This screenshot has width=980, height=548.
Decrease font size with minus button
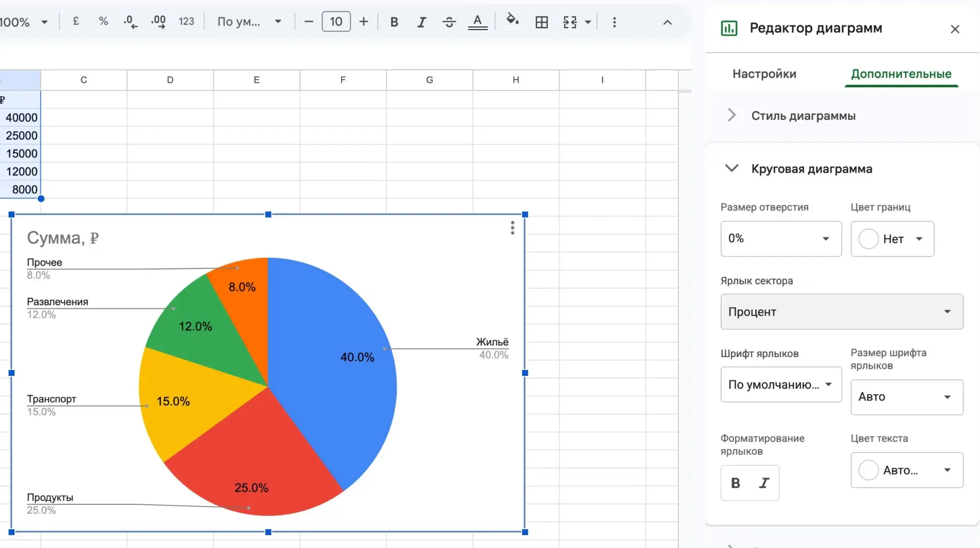[x=308, y=21]
